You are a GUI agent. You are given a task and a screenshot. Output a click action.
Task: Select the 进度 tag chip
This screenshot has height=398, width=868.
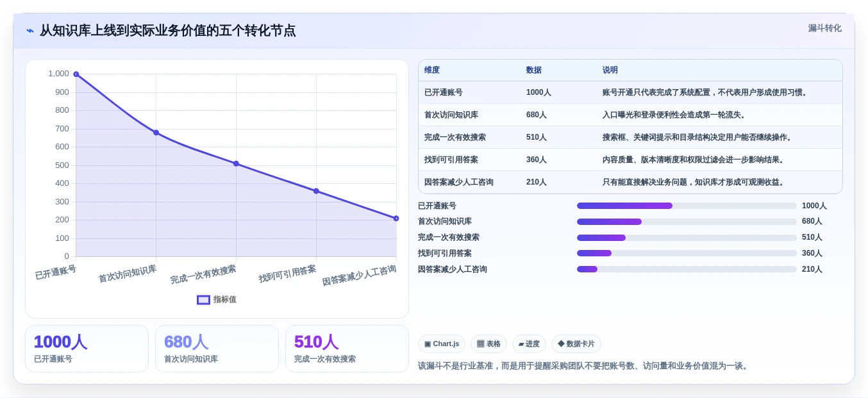(529, 344)
